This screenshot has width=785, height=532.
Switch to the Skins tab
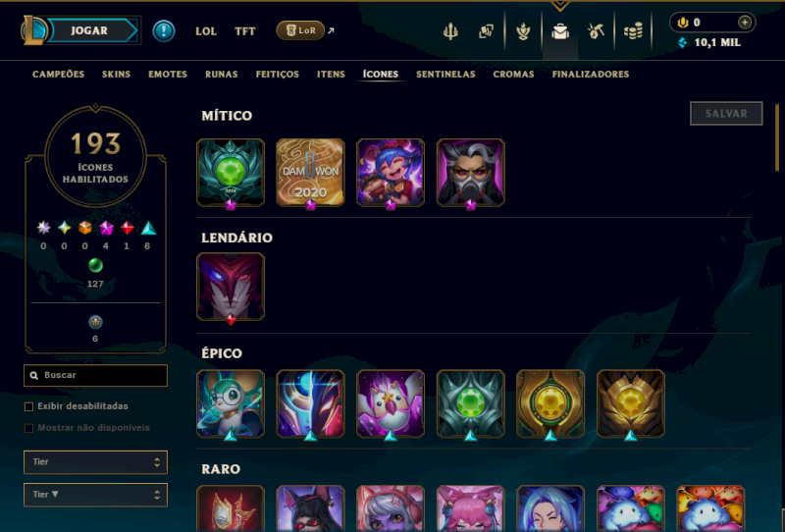coord(116,75)
